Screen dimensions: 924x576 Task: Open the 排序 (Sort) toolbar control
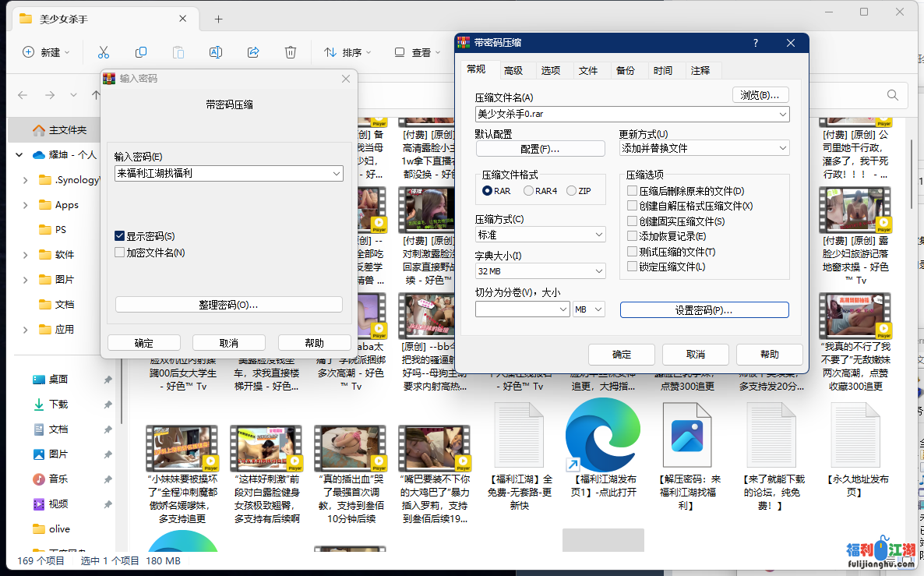point(347,52)
